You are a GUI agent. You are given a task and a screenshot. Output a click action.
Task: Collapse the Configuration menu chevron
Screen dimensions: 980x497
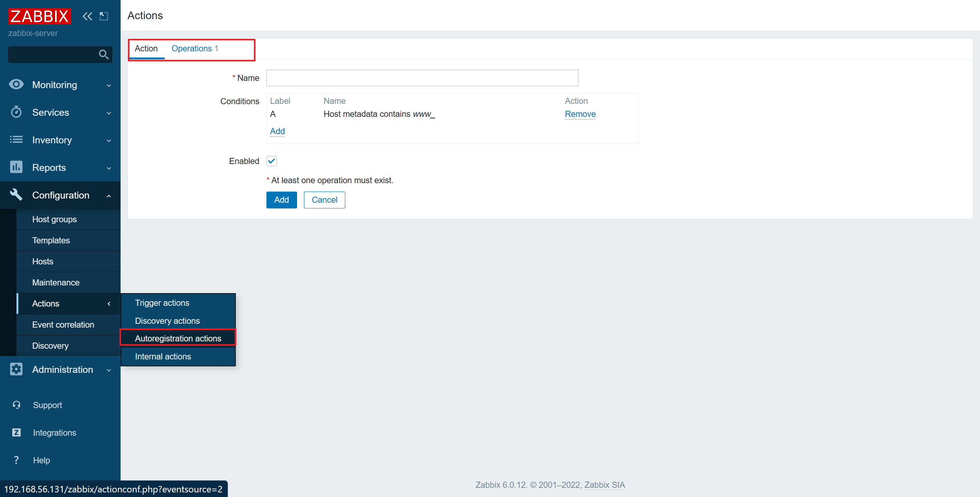[109, 196]
